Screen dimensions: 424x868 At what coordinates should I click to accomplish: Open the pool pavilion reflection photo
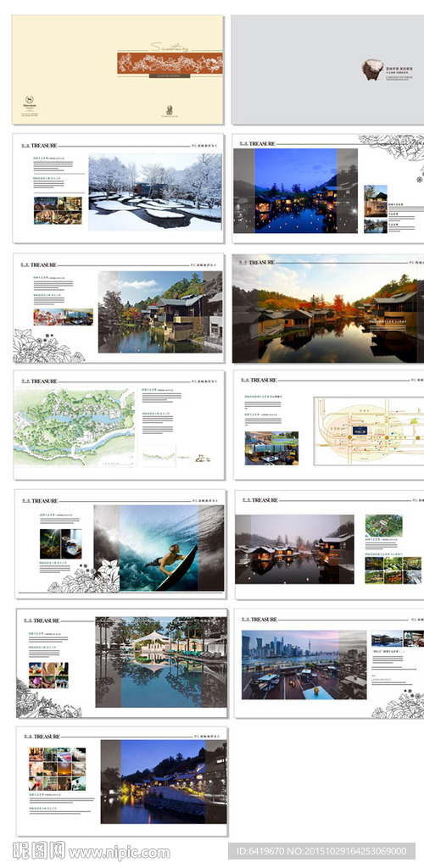(x=161, y=662)
